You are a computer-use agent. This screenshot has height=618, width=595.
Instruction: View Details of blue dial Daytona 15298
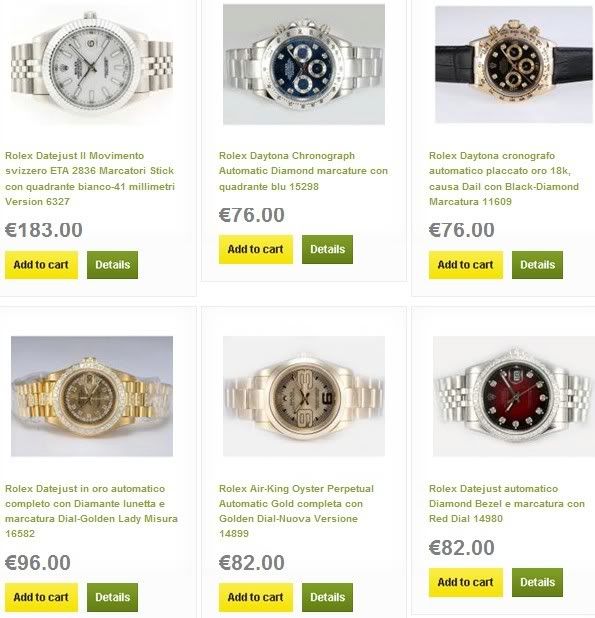pos(327,249)
